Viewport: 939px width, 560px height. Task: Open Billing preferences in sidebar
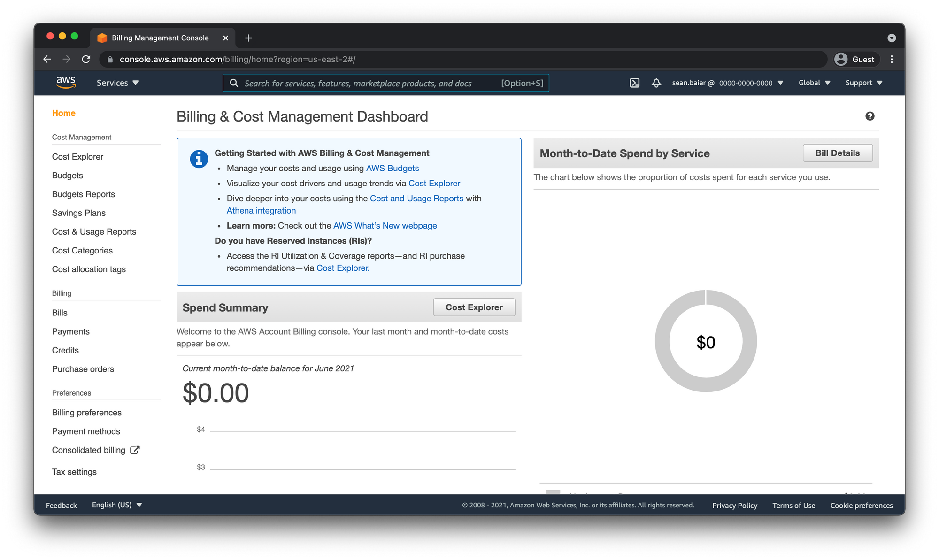click(x=87, y=413)
